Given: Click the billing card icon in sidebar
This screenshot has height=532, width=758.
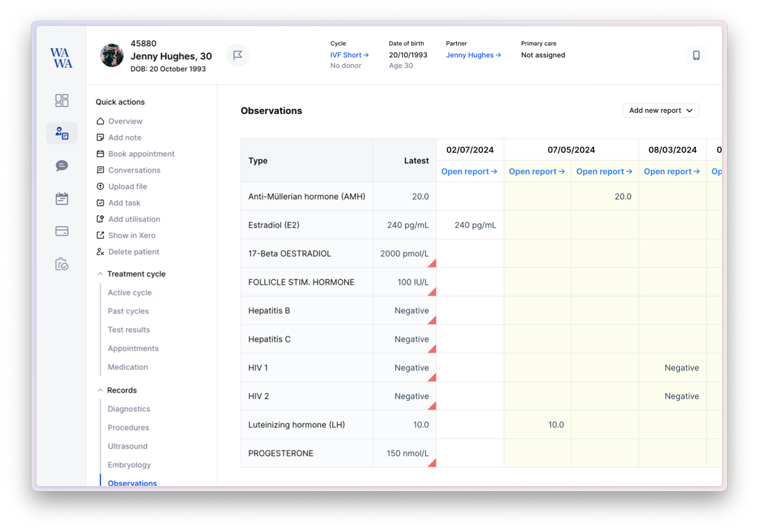Looking at the screenshot, I should tap(62, 231).
